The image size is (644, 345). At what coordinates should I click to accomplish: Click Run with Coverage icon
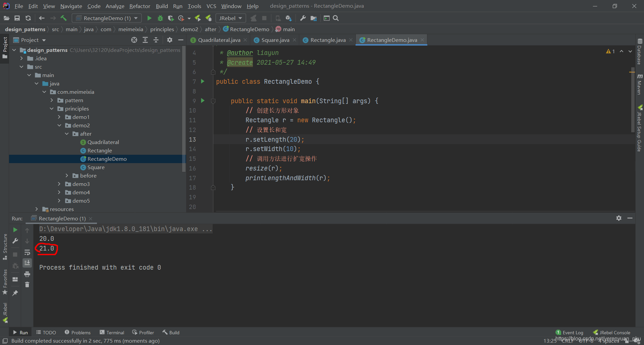(171, 18)
